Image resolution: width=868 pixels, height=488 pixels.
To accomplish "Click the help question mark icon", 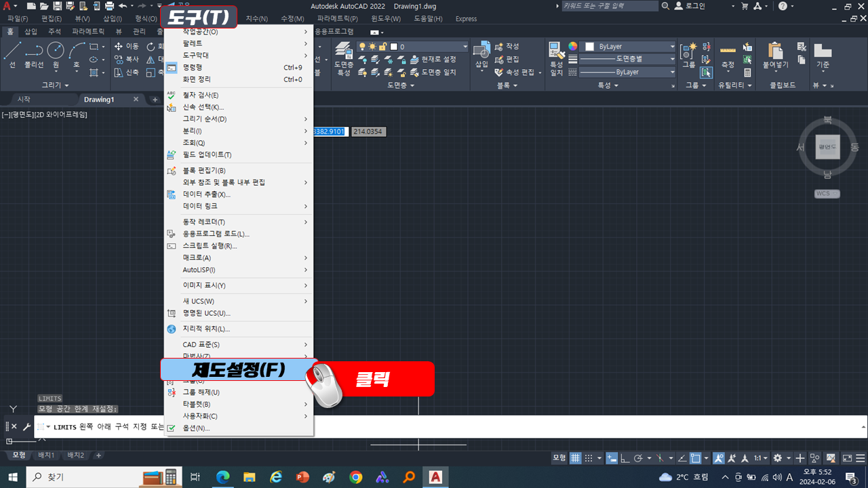I will [x=783, y=6].
